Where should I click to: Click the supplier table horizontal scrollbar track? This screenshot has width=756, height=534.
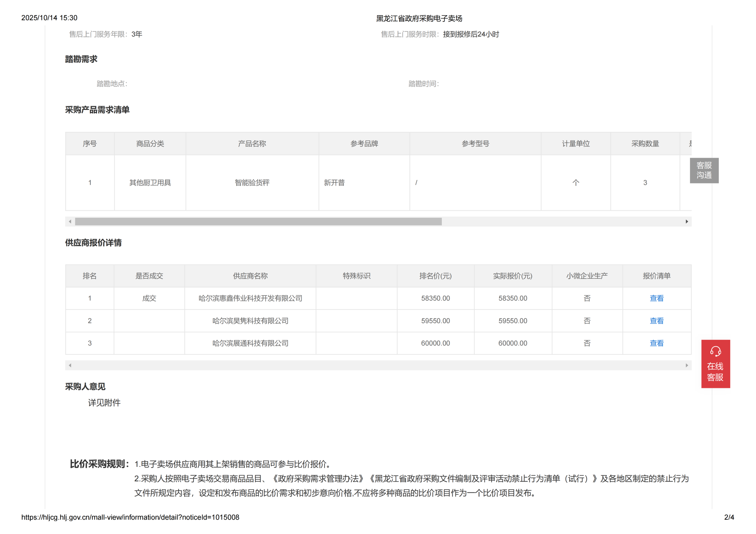point(378,365)
